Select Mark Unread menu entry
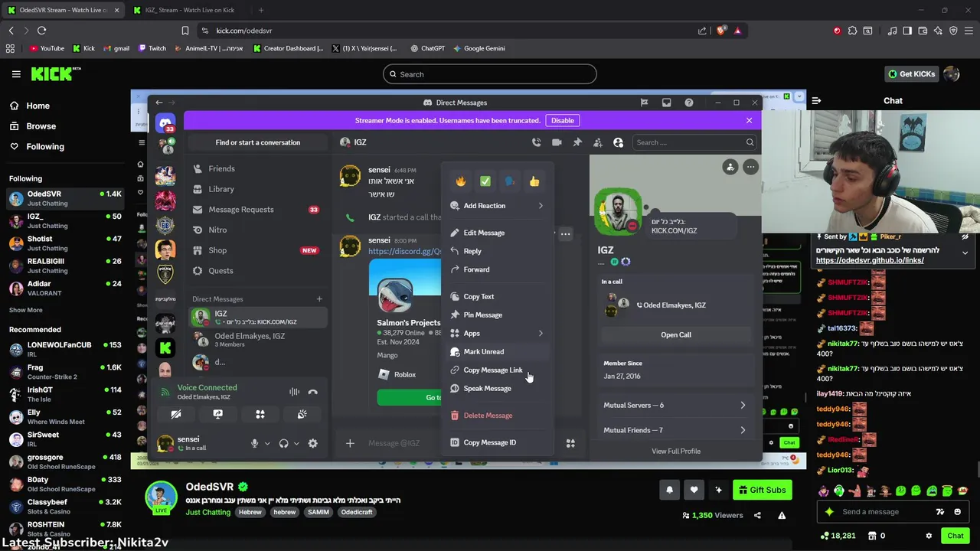 coord(496,352)
